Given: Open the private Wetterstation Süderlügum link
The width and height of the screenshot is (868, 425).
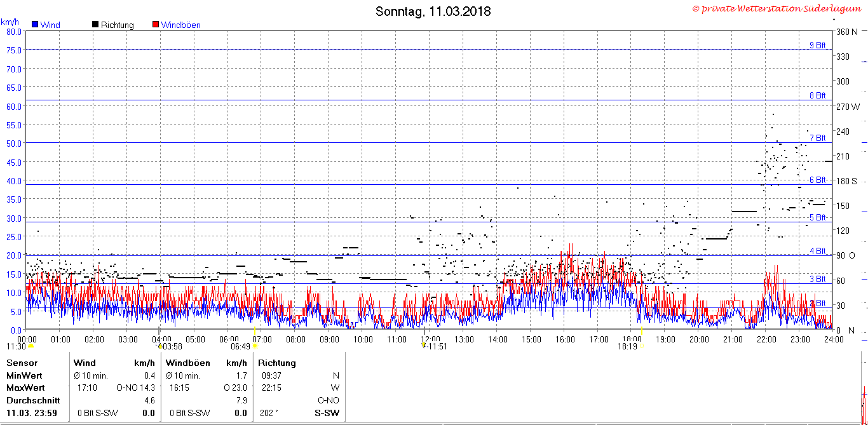Looking at the screenshot, I should (x=778, y=9).
